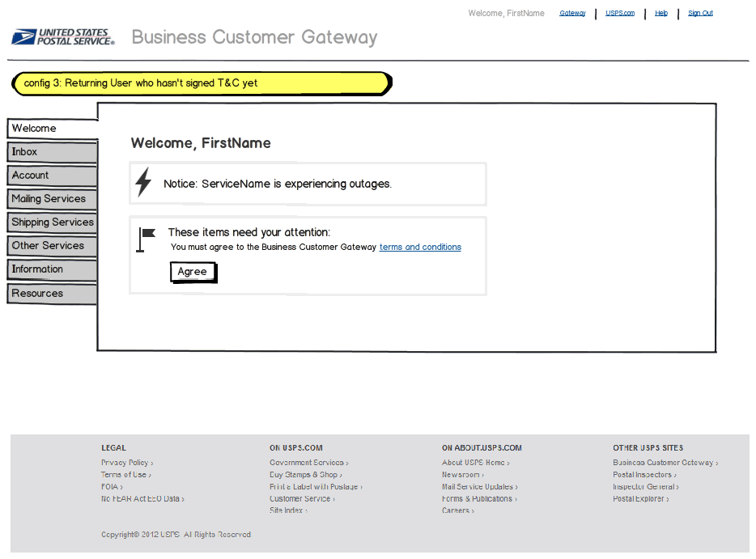Click the header 'Welcome, FirstName' greeting
This screenshot has height=559, width=756.
506,13
